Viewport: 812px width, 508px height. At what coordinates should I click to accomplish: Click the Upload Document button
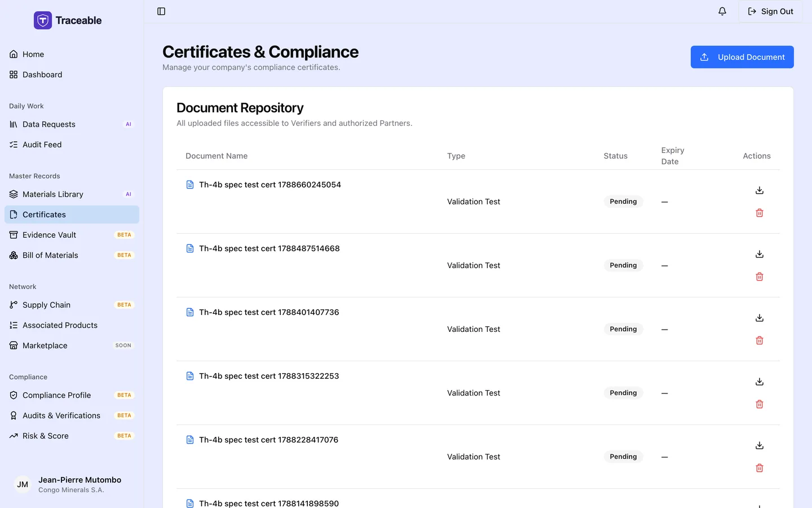[x=742, y=57]
